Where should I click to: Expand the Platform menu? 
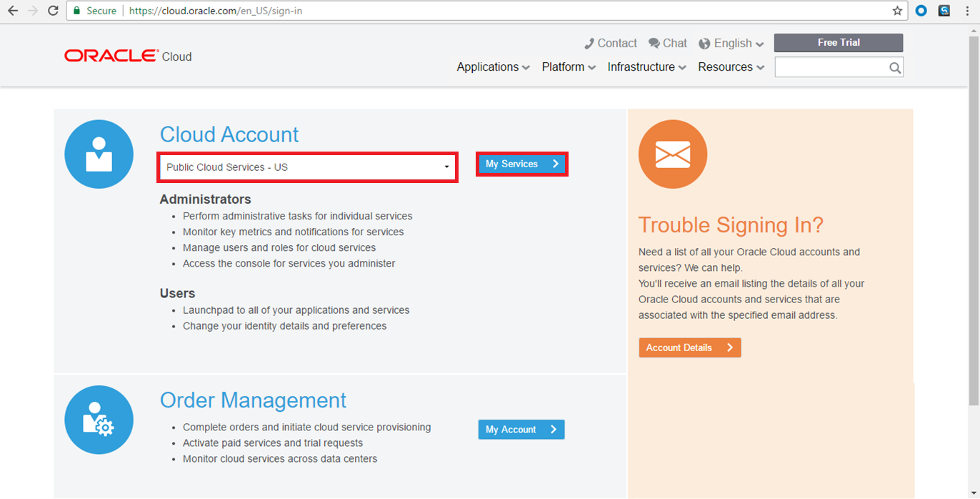click(x=569, y=67)
